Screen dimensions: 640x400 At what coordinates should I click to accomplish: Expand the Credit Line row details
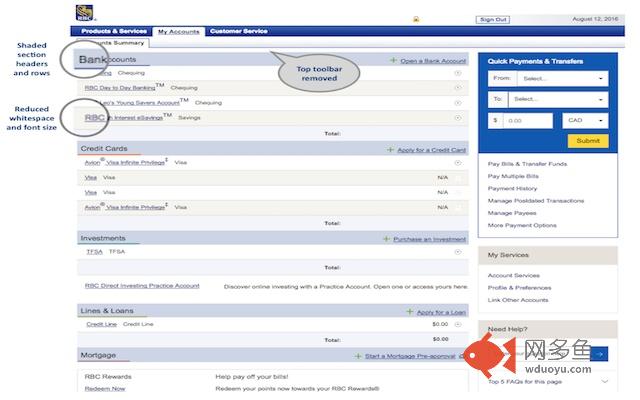tap(458, 324)
